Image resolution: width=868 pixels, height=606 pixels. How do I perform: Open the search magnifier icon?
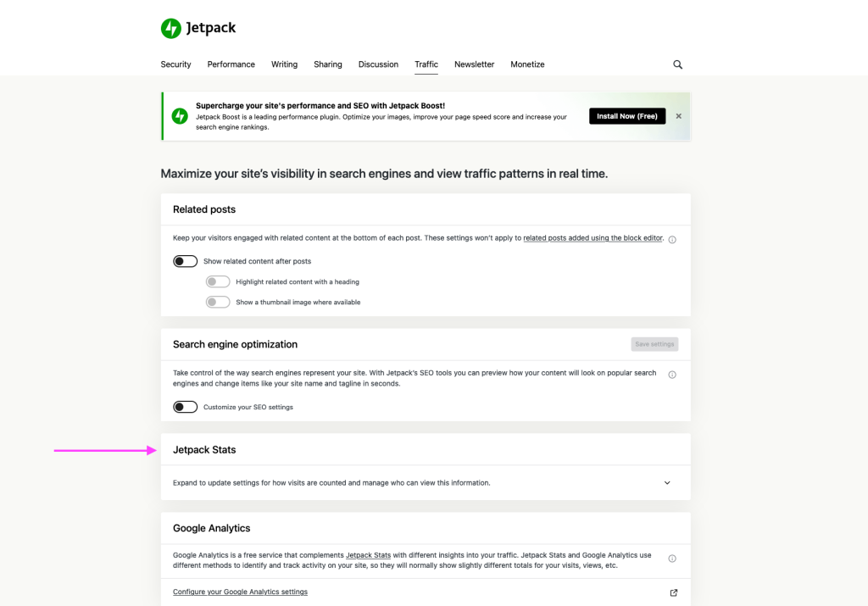(677, 64)
